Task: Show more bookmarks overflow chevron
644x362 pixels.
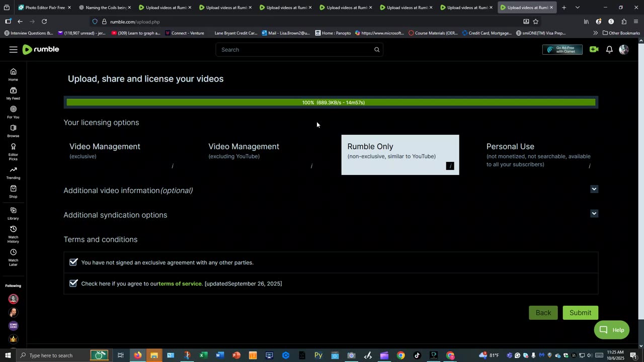Action: click(595, 33)
